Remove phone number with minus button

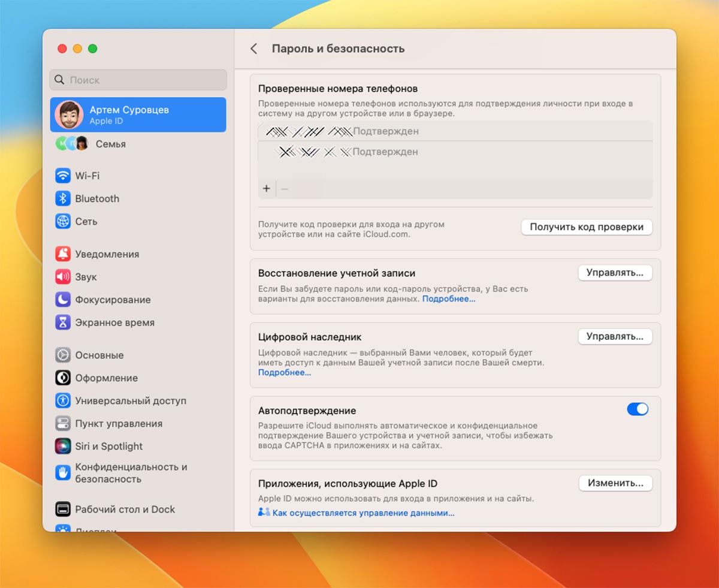pyautogui.click(x=285, y=189)
